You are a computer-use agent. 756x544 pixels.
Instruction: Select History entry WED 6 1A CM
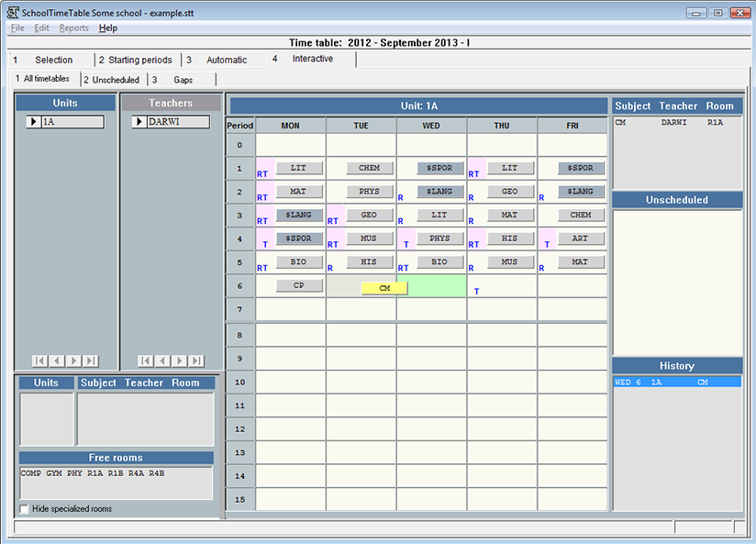point(677,383)
